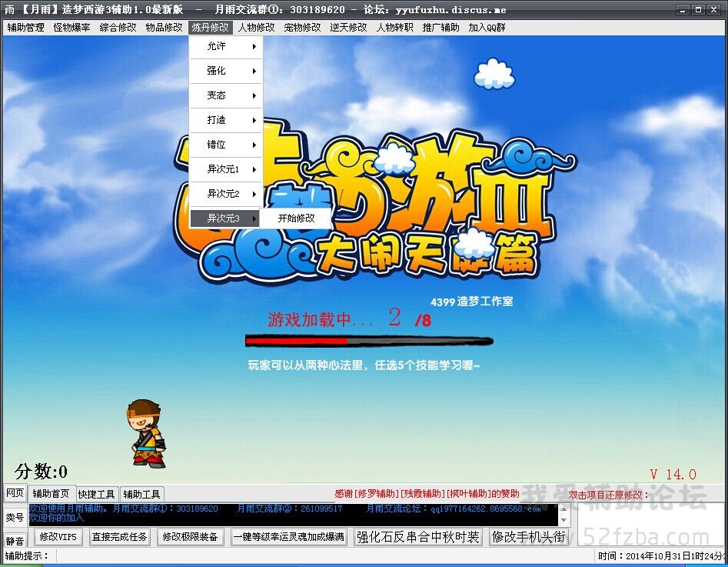Open the 物品修改 menu

point(164,28)
